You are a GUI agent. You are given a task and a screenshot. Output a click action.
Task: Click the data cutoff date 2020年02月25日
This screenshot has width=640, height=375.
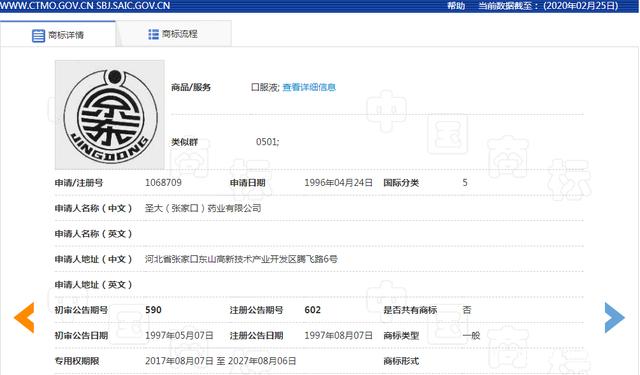[580, 6]
